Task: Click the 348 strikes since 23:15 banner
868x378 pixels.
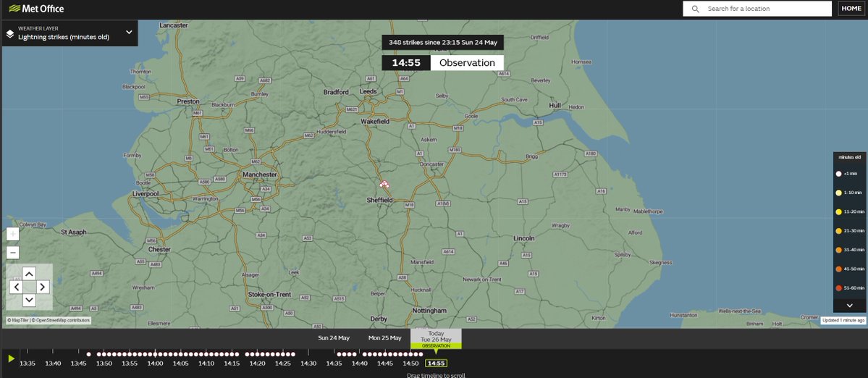Action: pos(443,43)
